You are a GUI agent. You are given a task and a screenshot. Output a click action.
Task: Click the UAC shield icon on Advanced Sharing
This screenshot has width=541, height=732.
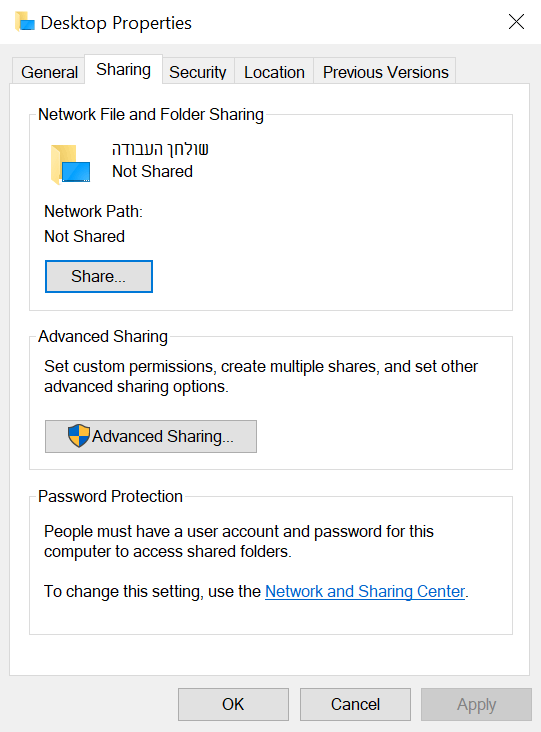[x=78, y=436]
